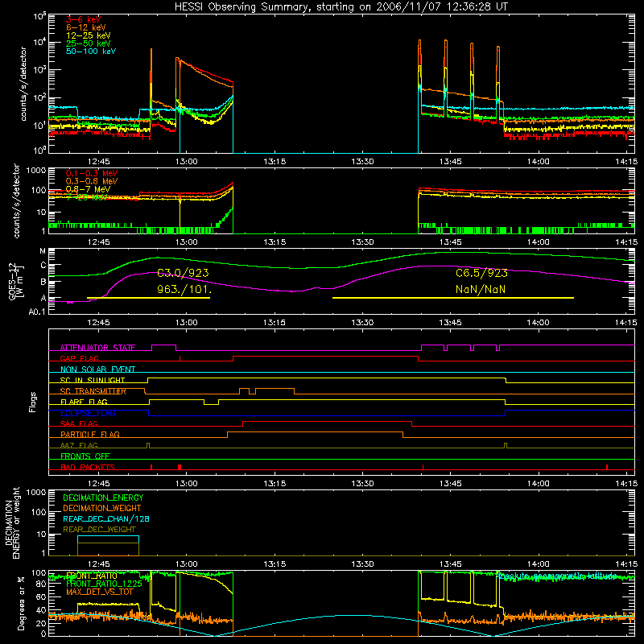The width and height of the screenshot is (644, 644).
Task: Click the 0.3-0.8 MeV legend label
Action: 92,181
